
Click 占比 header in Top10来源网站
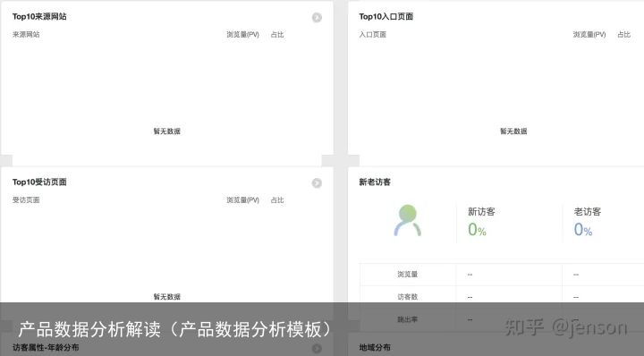(x=277, y=35)
